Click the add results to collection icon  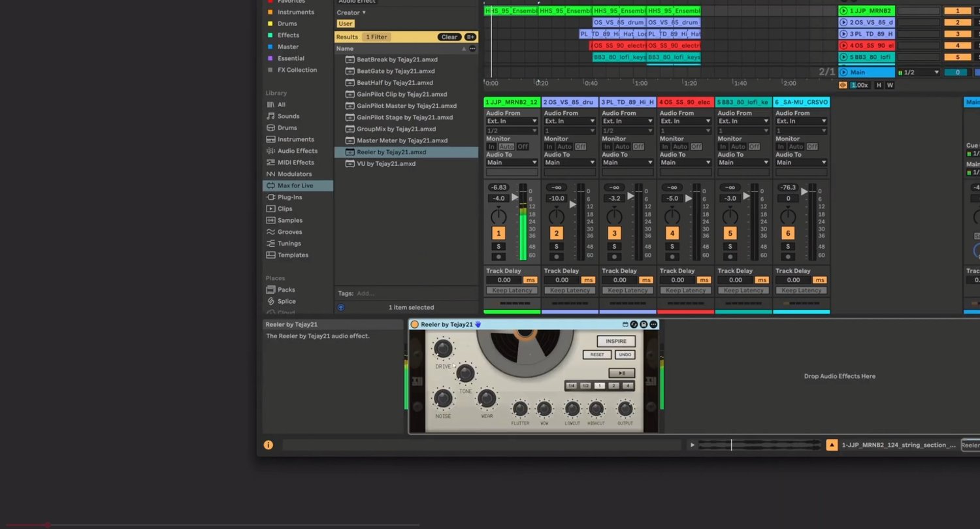pyautogui.click(x=470, y=37)
